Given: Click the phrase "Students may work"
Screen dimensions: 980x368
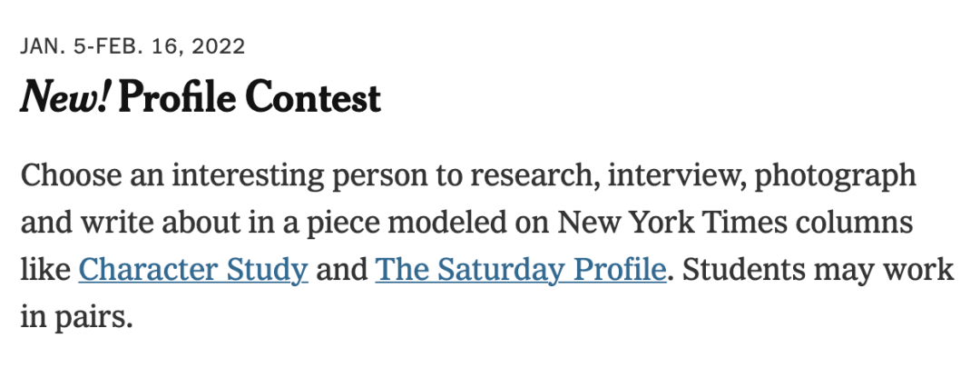Looking at the screenshot, I should (817, 269).
